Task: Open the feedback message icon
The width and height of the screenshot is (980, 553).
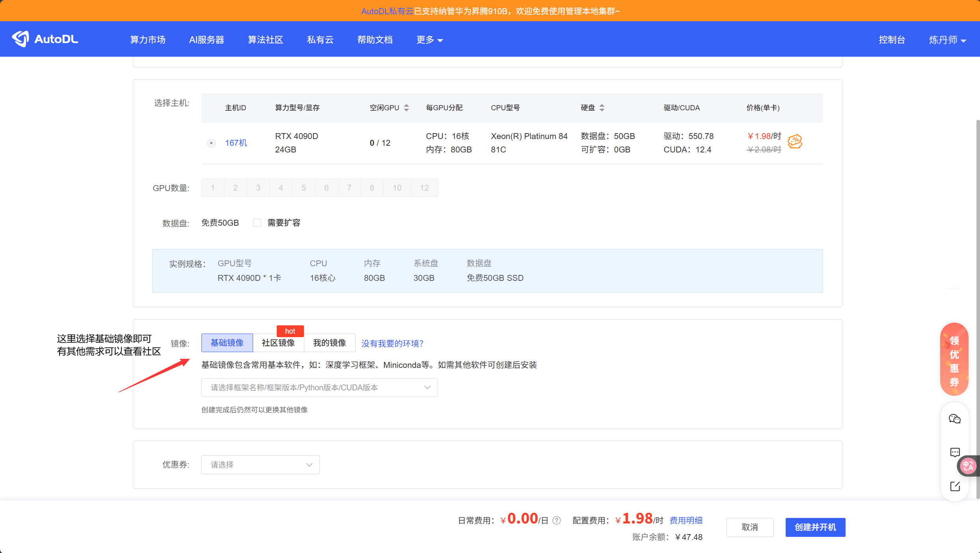Action: tap(954, 452)
